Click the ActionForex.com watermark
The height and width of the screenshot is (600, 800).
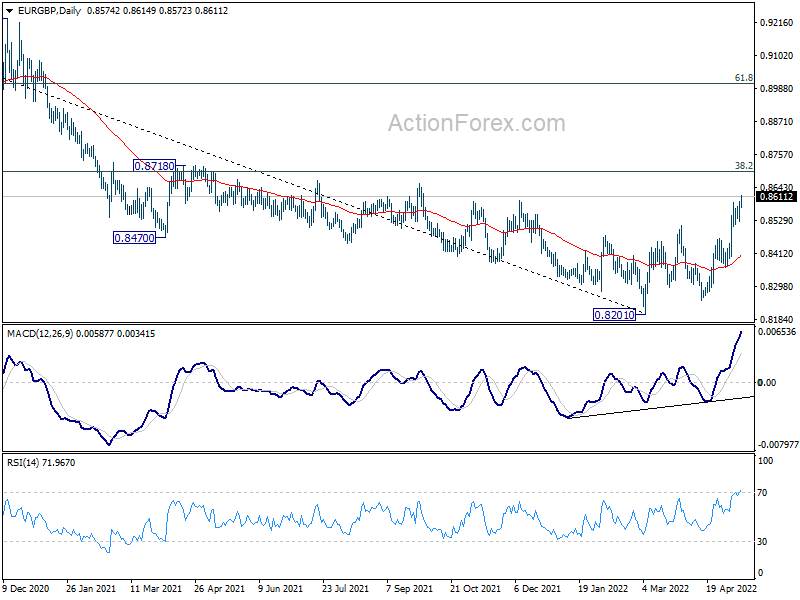(x=476, y=124)
